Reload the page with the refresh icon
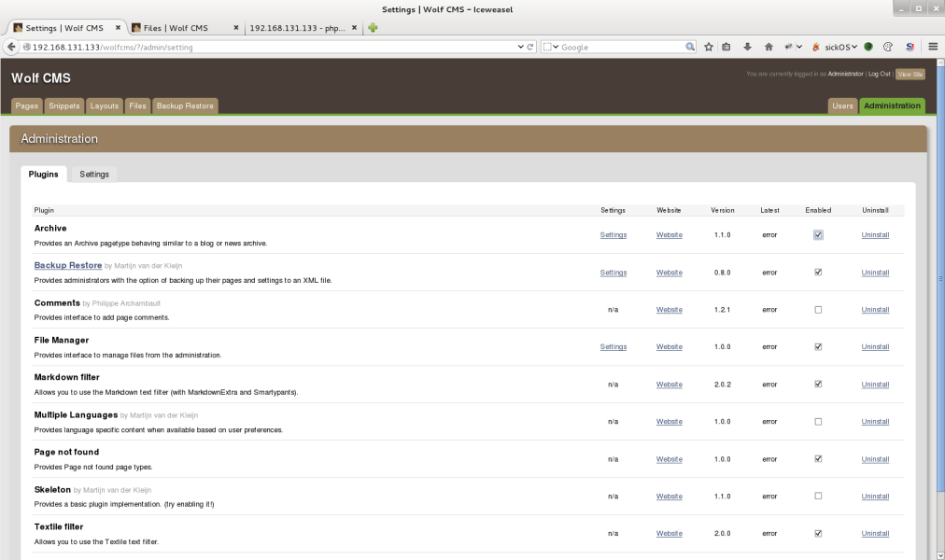The width and height of the screenshot is (945, 560). pos(530,47)
